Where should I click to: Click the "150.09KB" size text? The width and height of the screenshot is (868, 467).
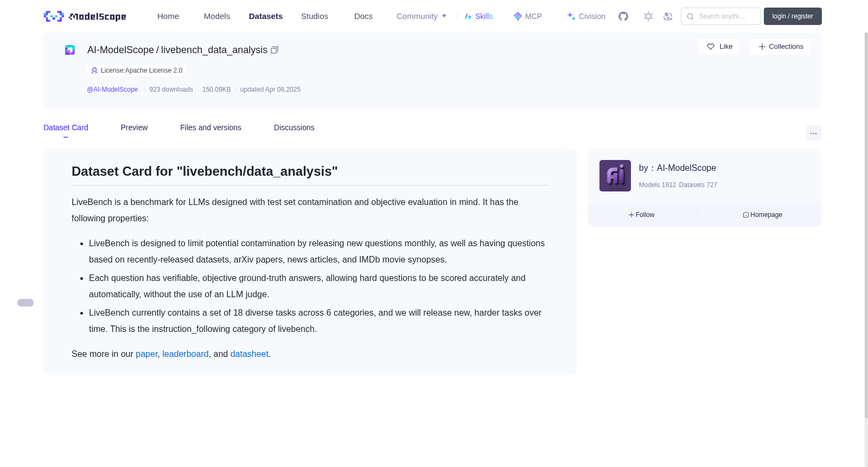point(216,89)
